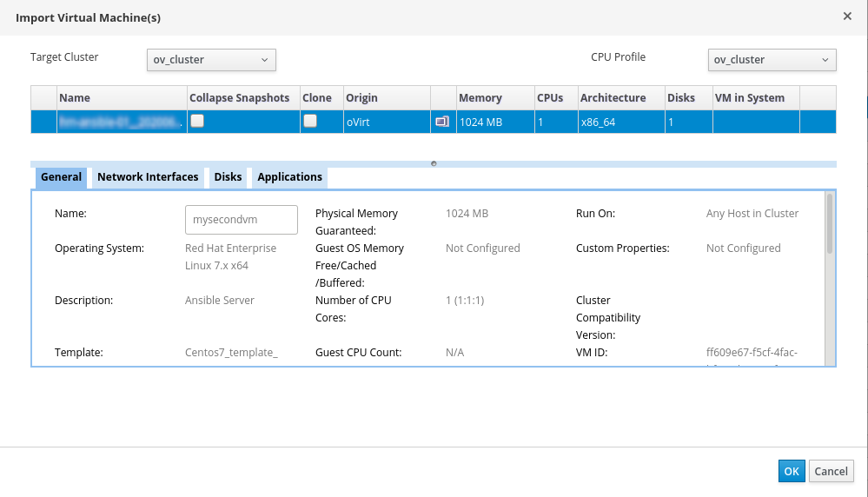Click the Collapse Snapshots column header
The width and height of the screenshot is (868, 497).
(x=243, y=98)
